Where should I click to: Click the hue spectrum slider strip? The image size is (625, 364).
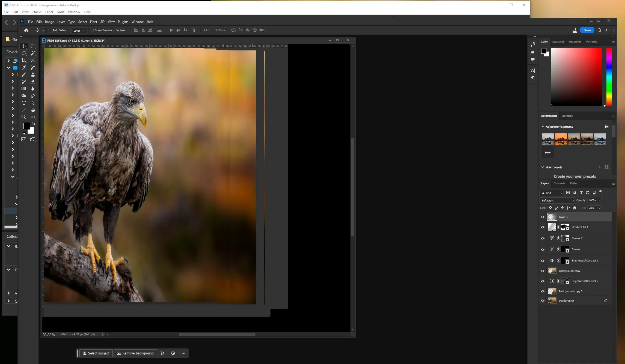(609, 77)
